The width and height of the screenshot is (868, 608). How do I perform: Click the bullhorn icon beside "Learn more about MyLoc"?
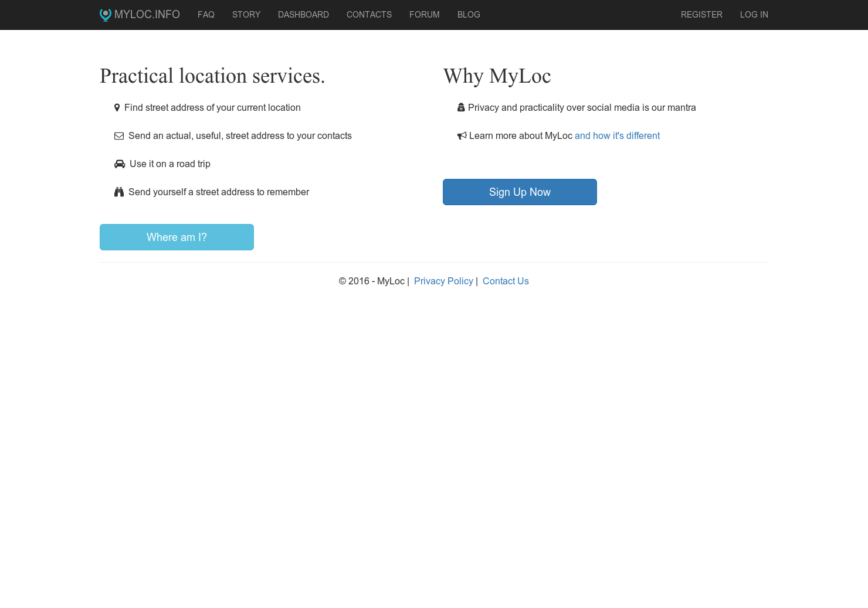pos(462,135)
